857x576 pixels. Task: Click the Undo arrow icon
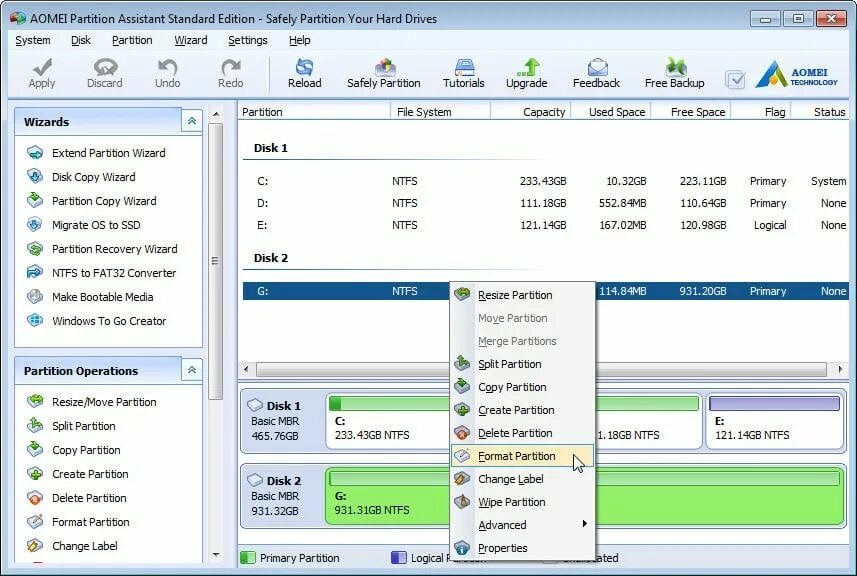(x=167, y=68)
